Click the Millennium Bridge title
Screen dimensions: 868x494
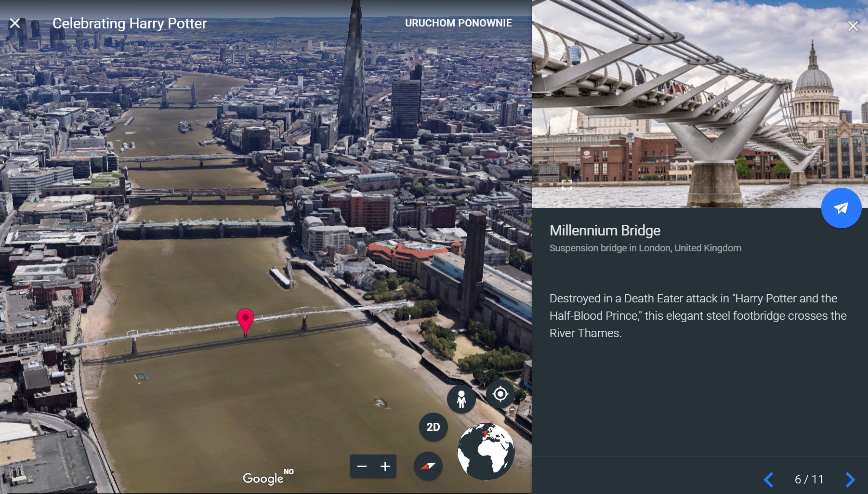pos(605,231)
